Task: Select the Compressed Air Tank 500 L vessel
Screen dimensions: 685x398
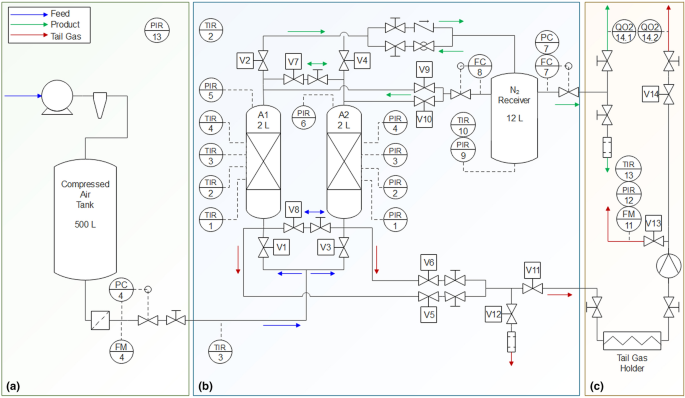Action: pos(85,220)
